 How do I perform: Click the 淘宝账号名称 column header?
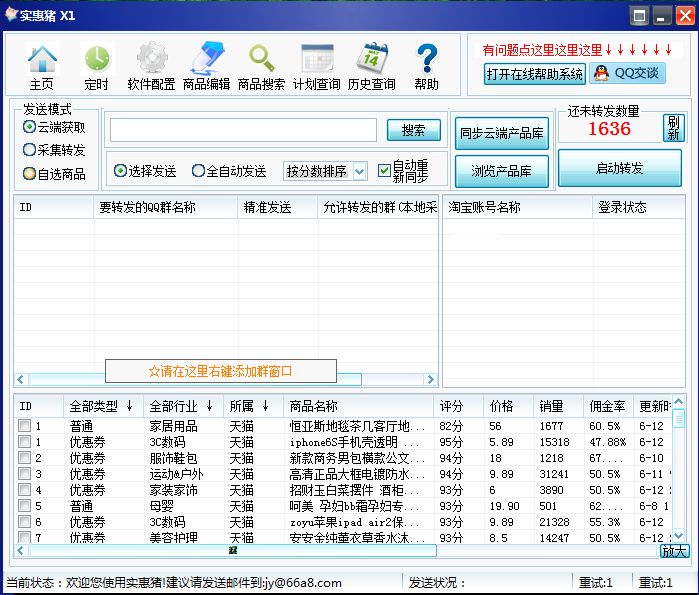(518, 207)
